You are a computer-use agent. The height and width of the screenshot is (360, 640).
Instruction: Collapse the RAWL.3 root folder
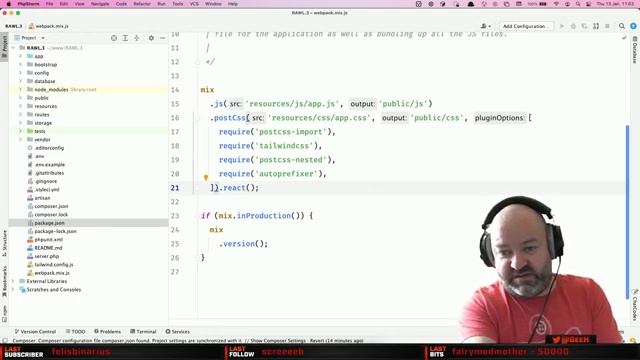(x=13, y=48)
